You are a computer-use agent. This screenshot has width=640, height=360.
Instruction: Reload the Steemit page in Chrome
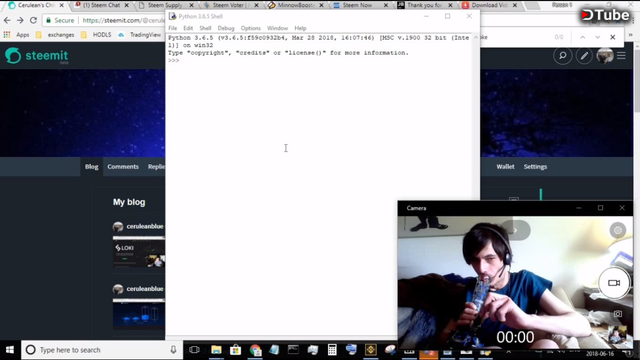(x=33, y=20)
